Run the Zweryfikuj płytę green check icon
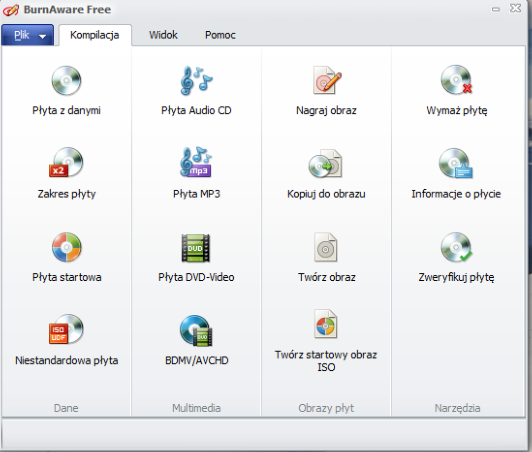The width and height of the screenshot is (532, 452). click(457, 247)
